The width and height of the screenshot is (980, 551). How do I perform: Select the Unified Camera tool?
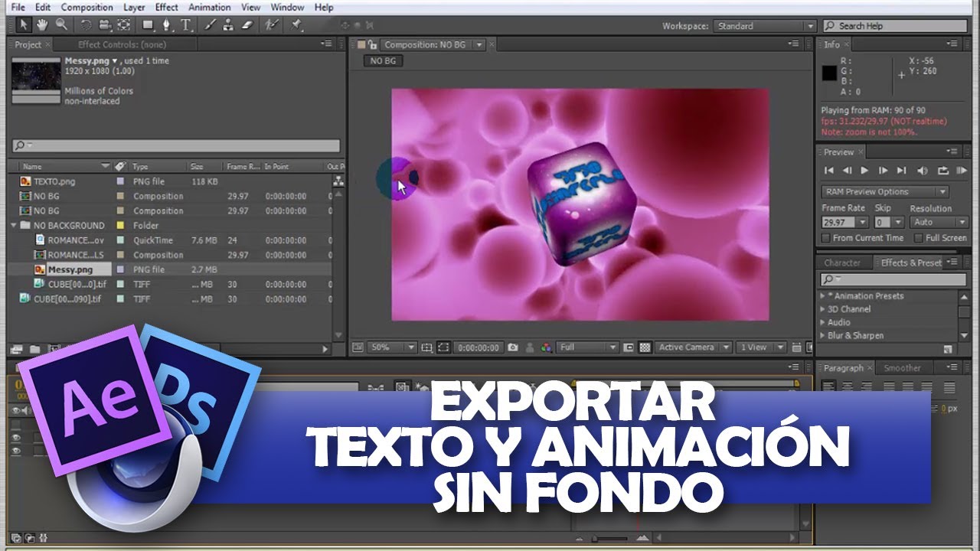(104, 25)
